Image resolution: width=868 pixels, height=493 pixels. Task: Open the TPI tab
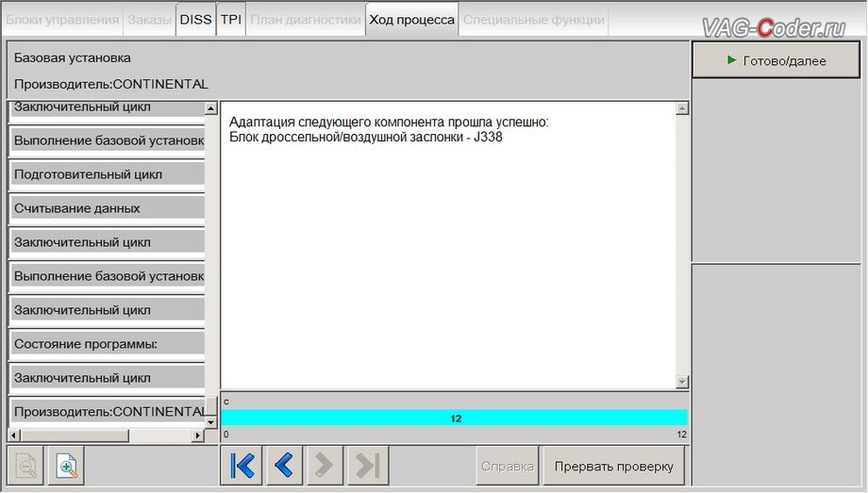point(231,20)
